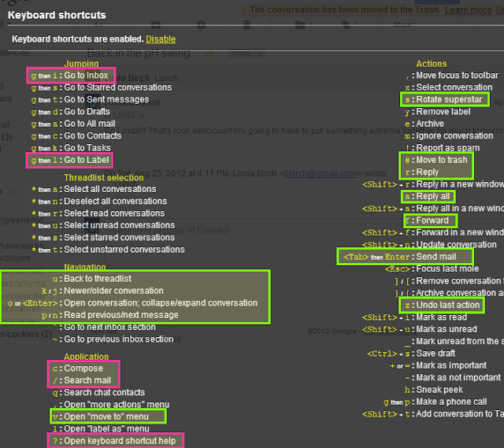Image resolution: width=504 pixels, height=448 pixels.
Task: Click the 'Open keyboard shortcut help' entry
Action: (x=116, y=441)
